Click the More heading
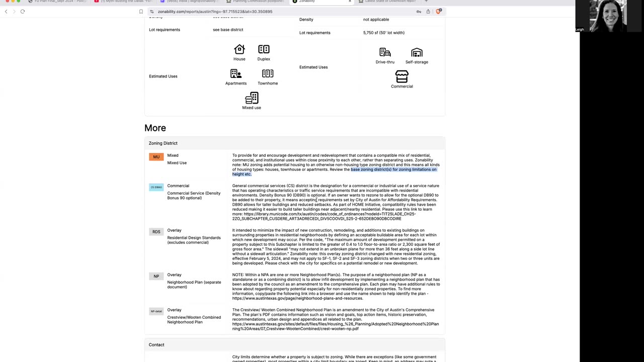This screenshot has width=644, height=362. (x=155, y=128)
